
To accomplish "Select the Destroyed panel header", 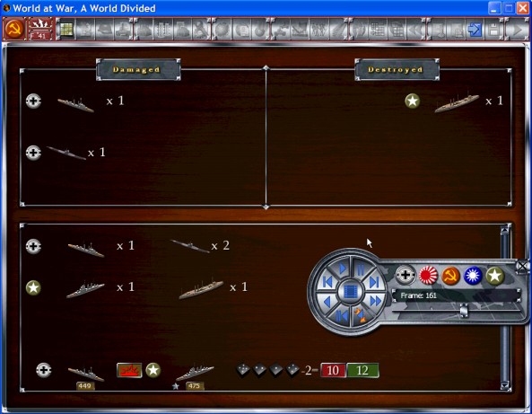I will point(397,70).
